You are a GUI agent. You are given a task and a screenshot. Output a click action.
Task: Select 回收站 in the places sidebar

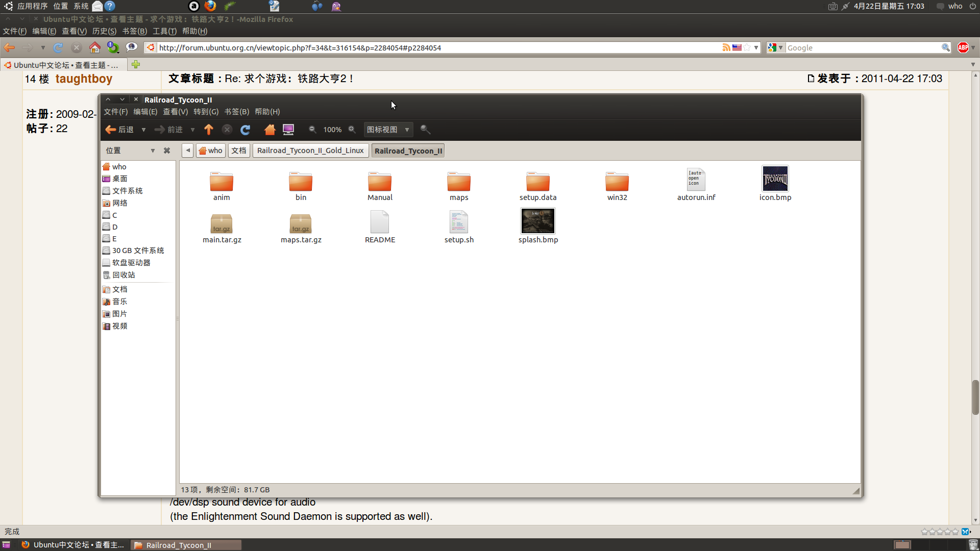coord(138,275)
